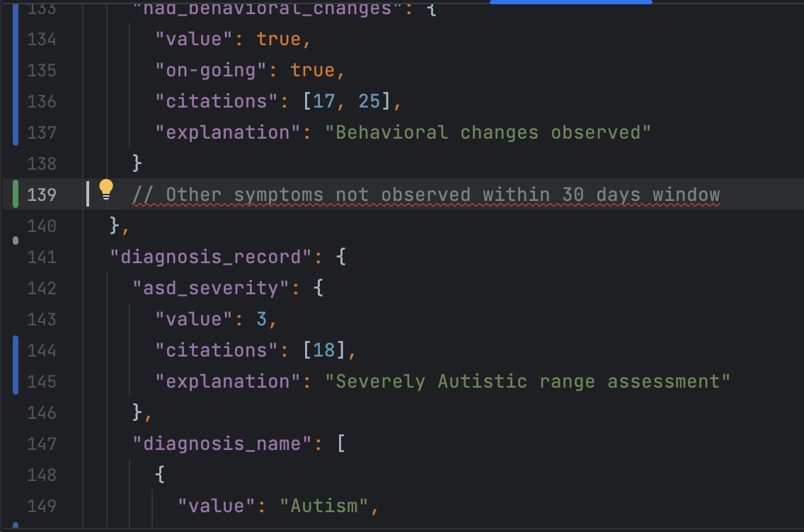Screen dimensions: 804x532
Task: Click citation number 17 in the array
Action: [324, 101]
